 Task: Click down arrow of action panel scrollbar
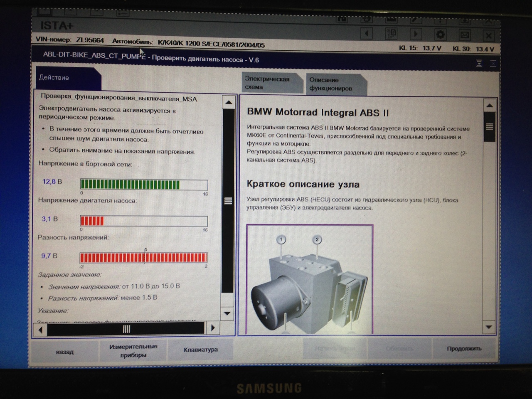[x=227, y=313]
